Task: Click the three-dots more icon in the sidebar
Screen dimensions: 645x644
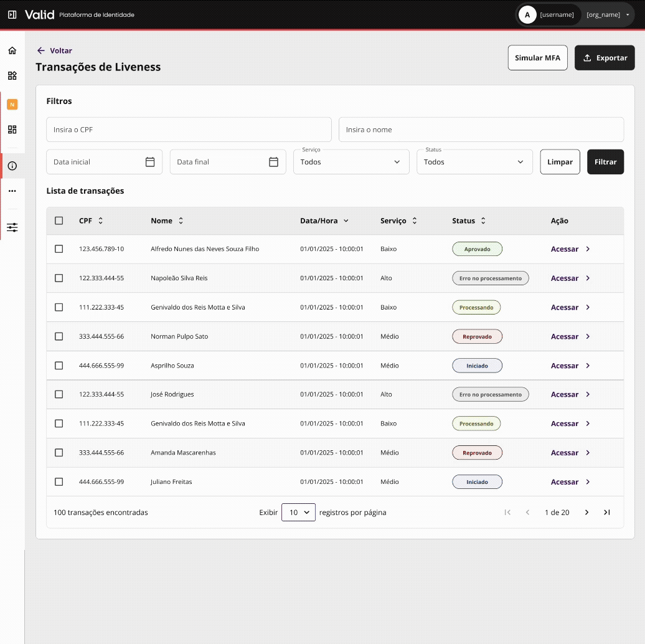Action: 12,191
